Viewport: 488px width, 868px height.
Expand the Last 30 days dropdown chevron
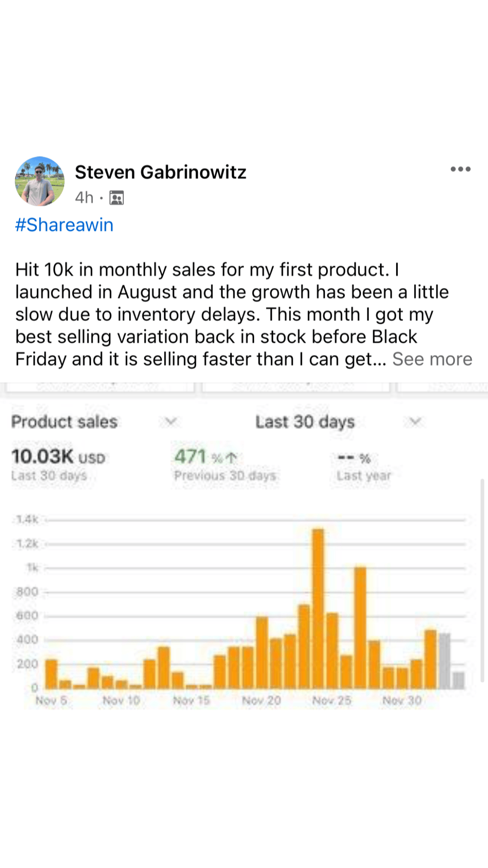pyautogui.click(x=416, y=422)
